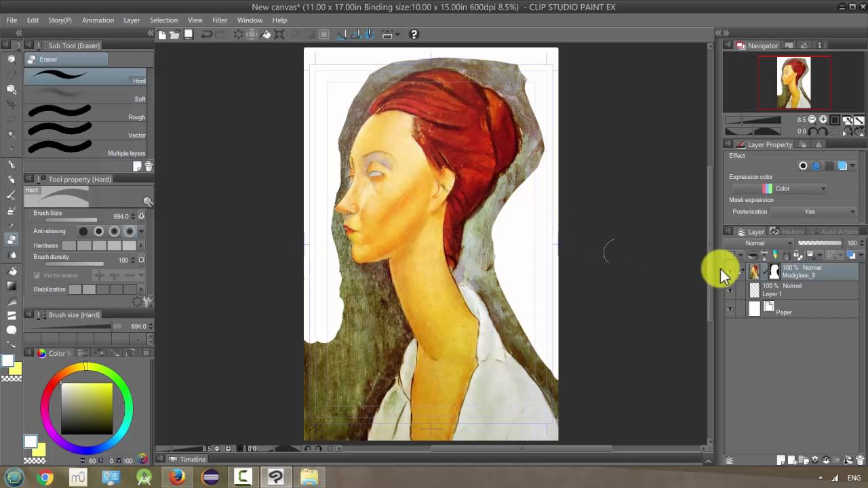Open the File menu
This screenshot has width=868, height=488.
point(12,20)
